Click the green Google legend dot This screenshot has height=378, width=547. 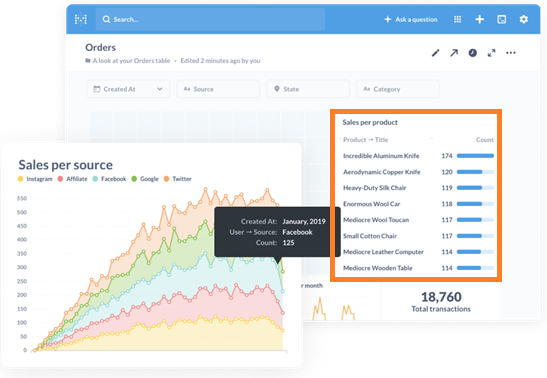click(134, 179)
